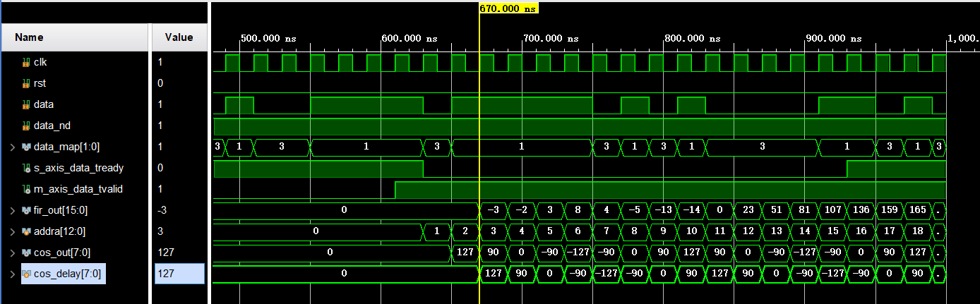980x304 pixels.
Task: Click the 165 segment in fir_out waveform
Action: (x=917, y=210)
